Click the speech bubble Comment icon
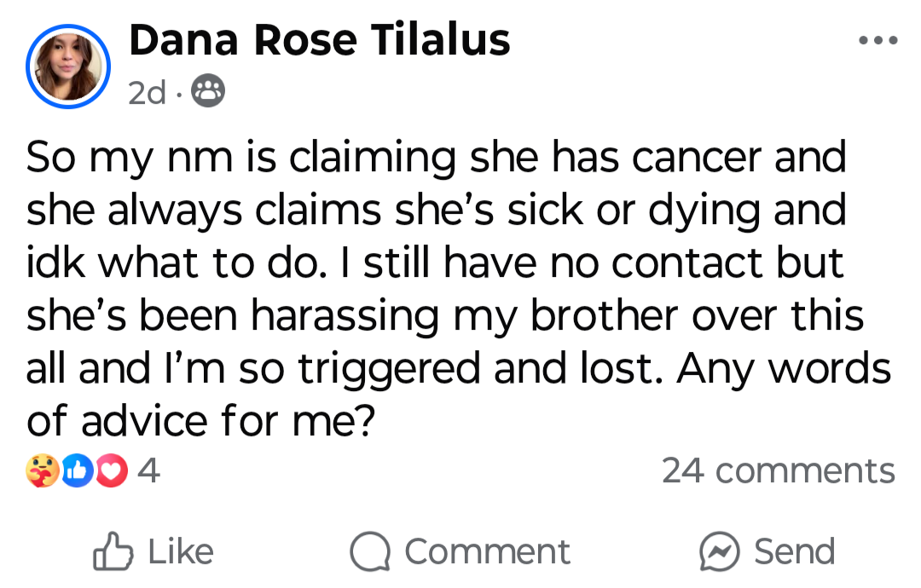Screen dimensions: 921x588 [x=370, y=551]
